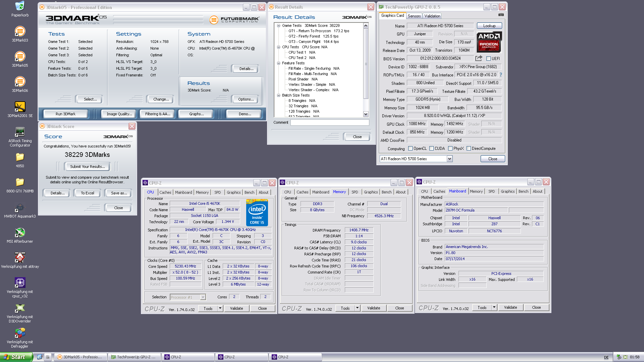This screenshot has width=644, height=362.
Task: Open Verknüpfung mit Defraggler shortcut
Action: tap(20, 338)
